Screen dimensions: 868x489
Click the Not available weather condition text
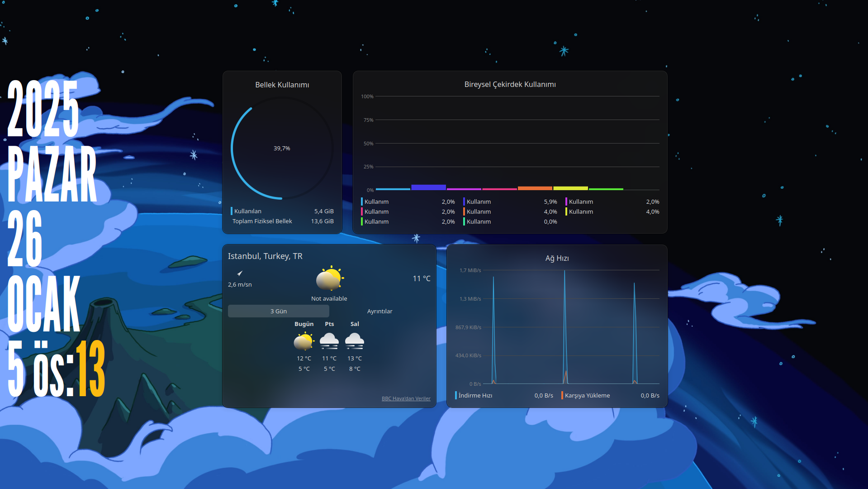click(329, 298)
